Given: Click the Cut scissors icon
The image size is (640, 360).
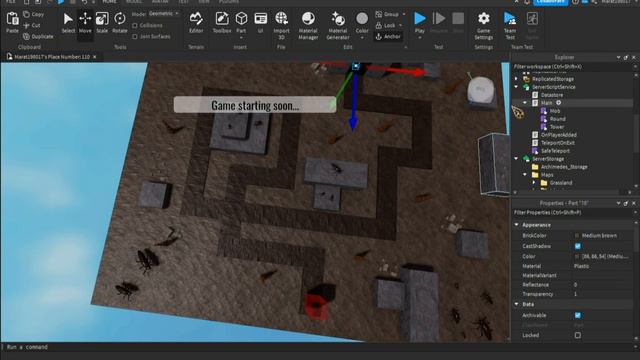Looking at the screenshot, I should (27, 25).
